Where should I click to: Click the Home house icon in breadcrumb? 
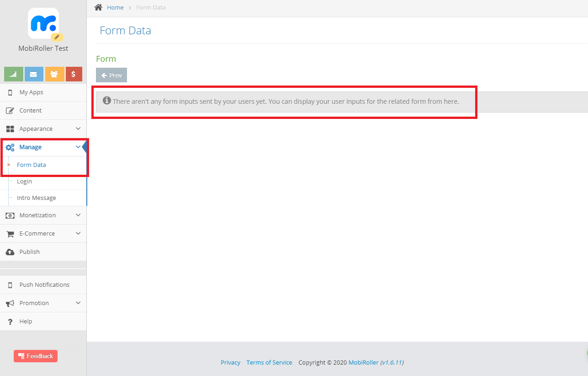98,7
